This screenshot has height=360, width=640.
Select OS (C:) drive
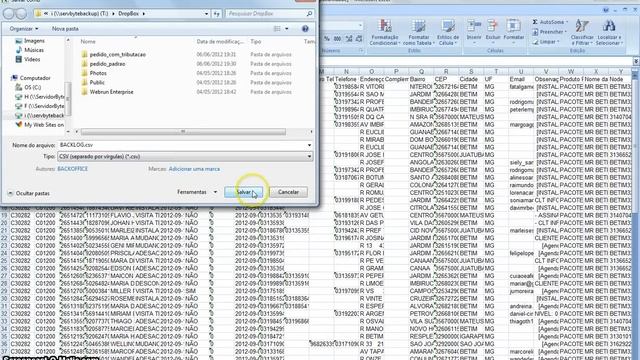pyautogui.click(x=33, y=87)
